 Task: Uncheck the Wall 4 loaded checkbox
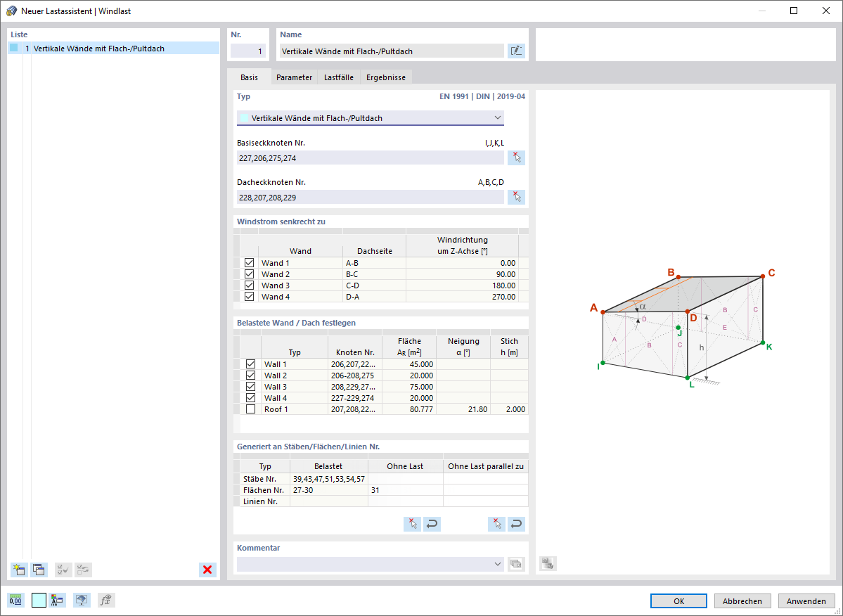[250, 398]
